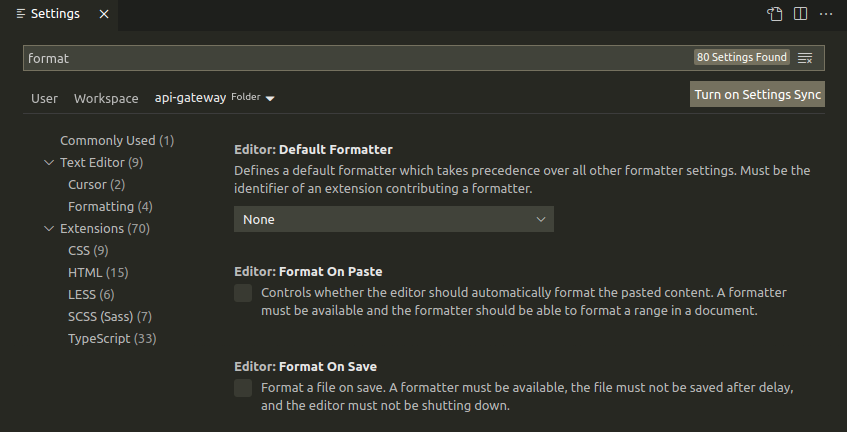Select HTML in the Extensions list
The image size is (847, 432).
pos(98,272)
